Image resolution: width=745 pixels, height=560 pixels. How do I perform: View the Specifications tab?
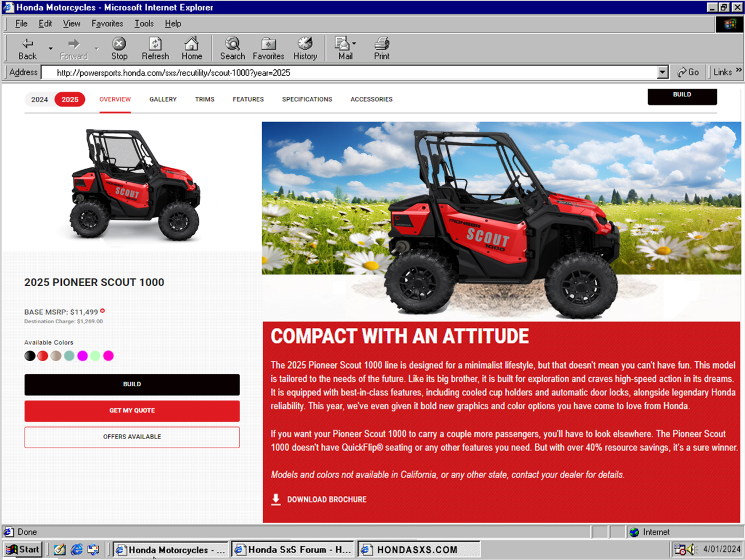[x=307, y=100]
